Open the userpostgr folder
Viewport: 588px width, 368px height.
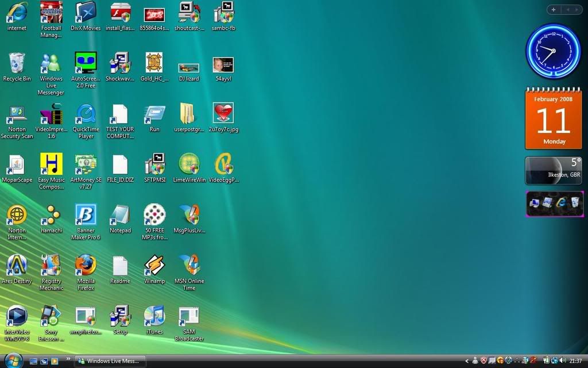(189, 114)
